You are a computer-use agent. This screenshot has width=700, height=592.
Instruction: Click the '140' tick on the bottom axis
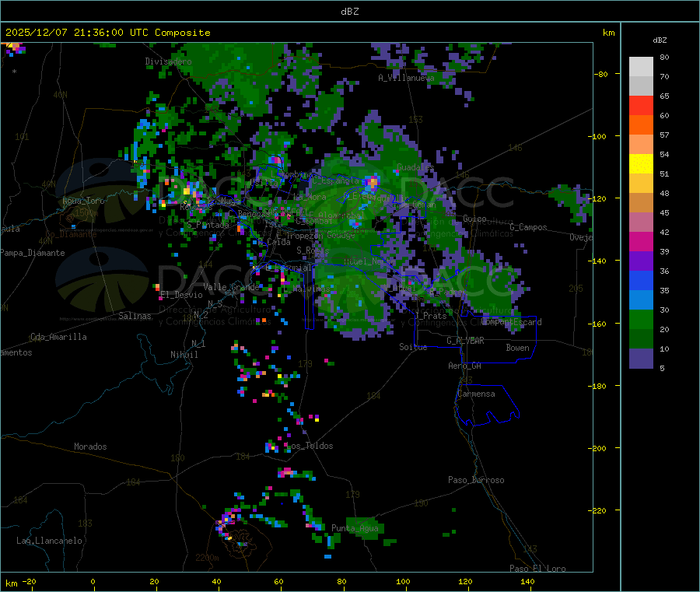click(527, 581)
